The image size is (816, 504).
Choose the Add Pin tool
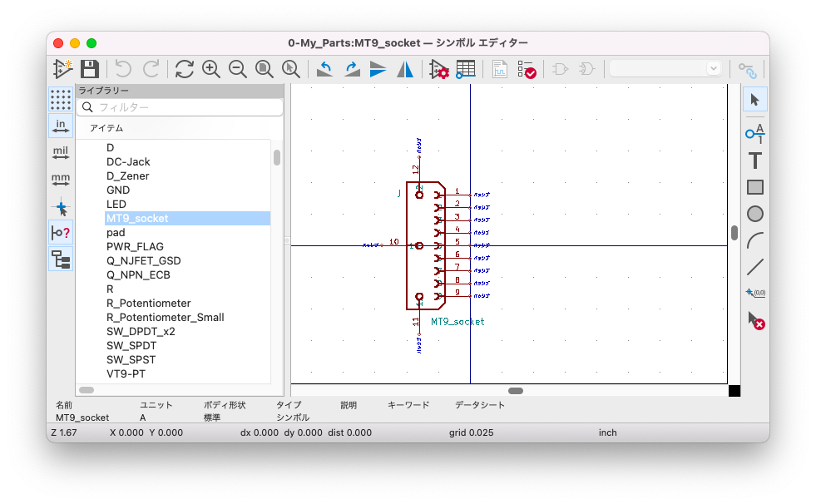click(x=754, y=134)
